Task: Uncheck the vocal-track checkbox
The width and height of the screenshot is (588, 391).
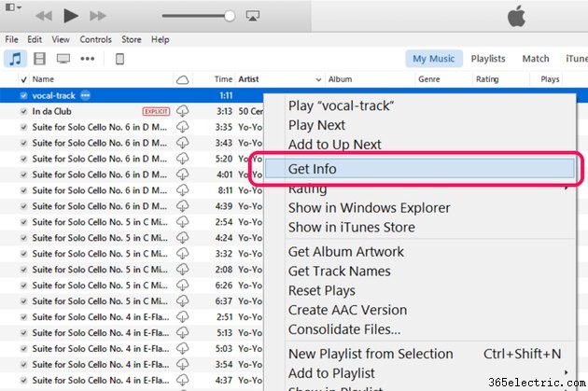Action: click(x=23, y=95)
